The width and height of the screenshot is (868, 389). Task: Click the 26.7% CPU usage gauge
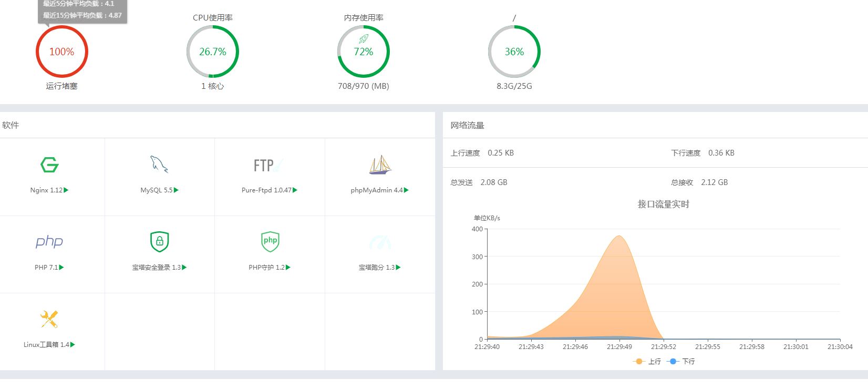213,52
